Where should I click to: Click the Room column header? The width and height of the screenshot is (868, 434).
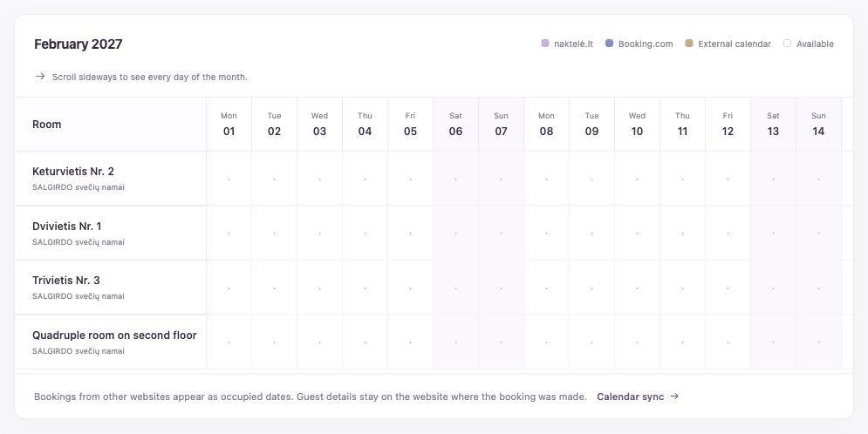click(111, 125)
